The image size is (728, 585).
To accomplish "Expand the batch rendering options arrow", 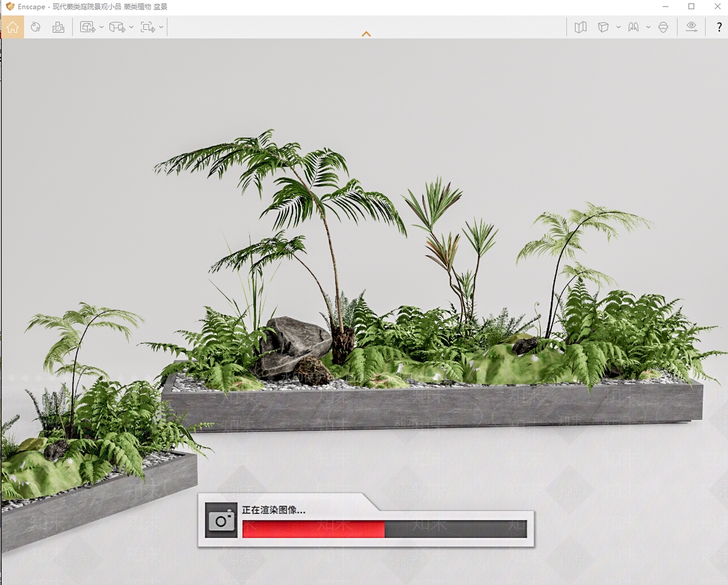I will (x=161, y=27).
